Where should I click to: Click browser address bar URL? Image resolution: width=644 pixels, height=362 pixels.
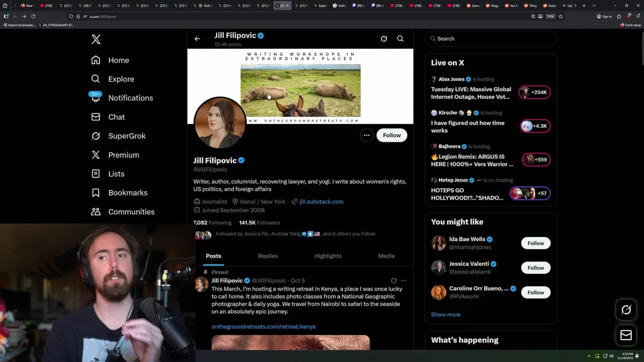click(x=103, y=17)
